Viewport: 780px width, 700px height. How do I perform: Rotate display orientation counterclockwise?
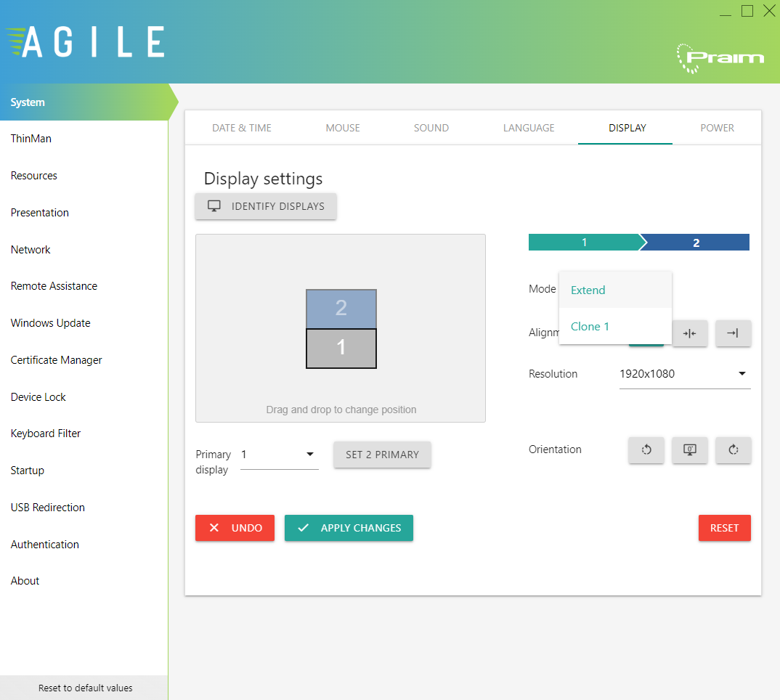coord(646,449)
